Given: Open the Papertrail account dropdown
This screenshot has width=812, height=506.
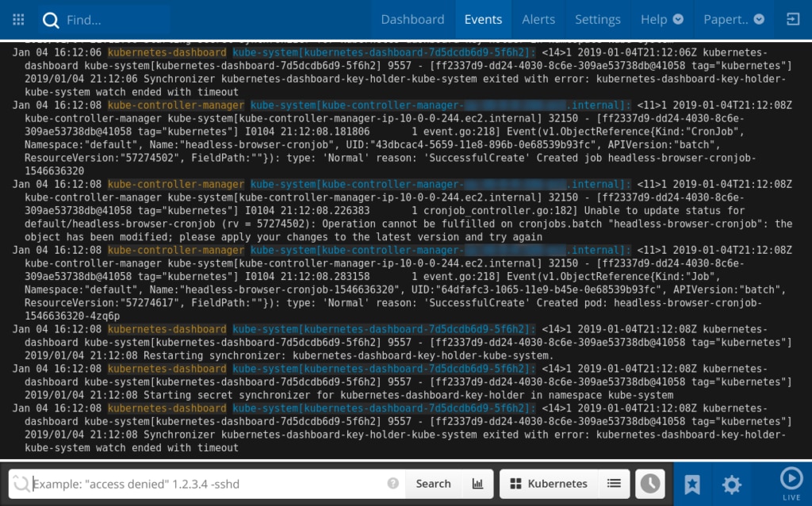Looking at the screenshot, I should (x=733, y=19).
